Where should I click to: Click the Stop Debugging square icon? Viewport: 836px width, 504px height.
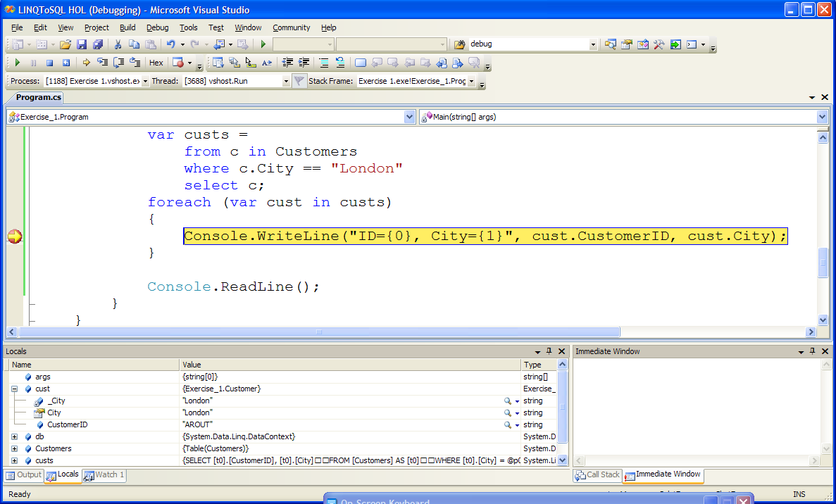click(x=49, y=63)
